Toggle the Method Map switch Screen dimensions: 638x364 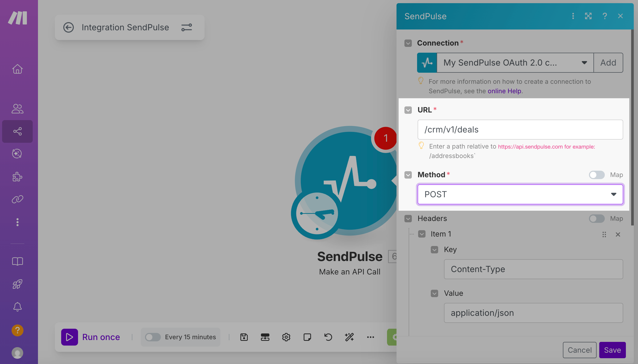click(x=597, y=175)
